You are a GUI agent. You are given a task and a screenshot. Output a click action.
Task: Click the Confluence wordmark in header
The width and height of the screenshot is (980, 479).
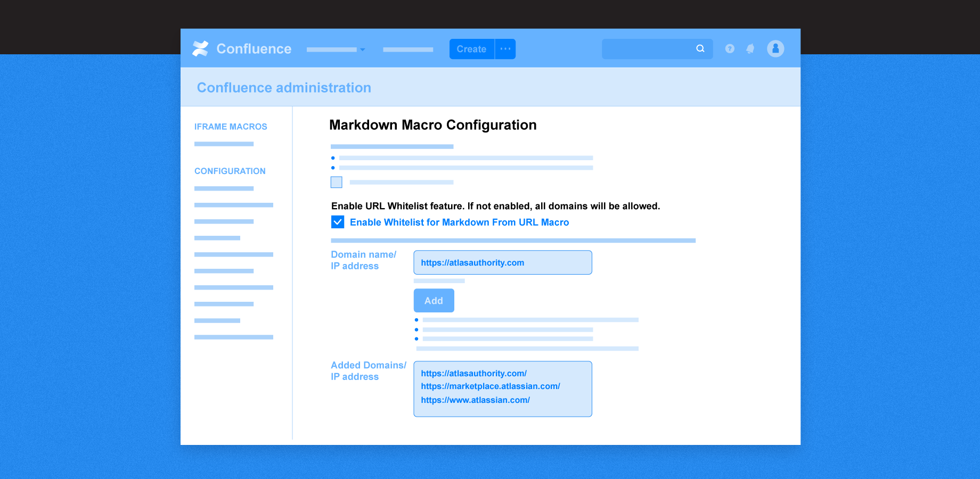point(254,49)
